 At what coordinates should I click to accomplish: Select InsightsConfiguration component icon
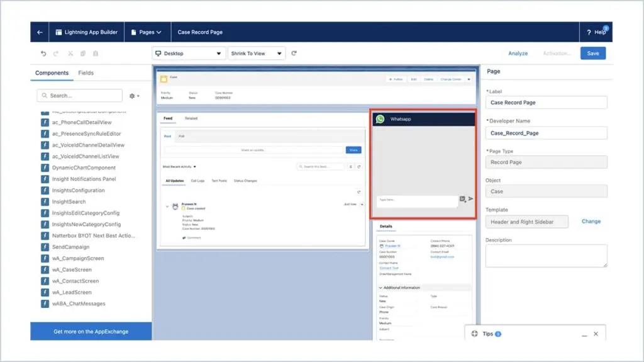coord(45,190)
